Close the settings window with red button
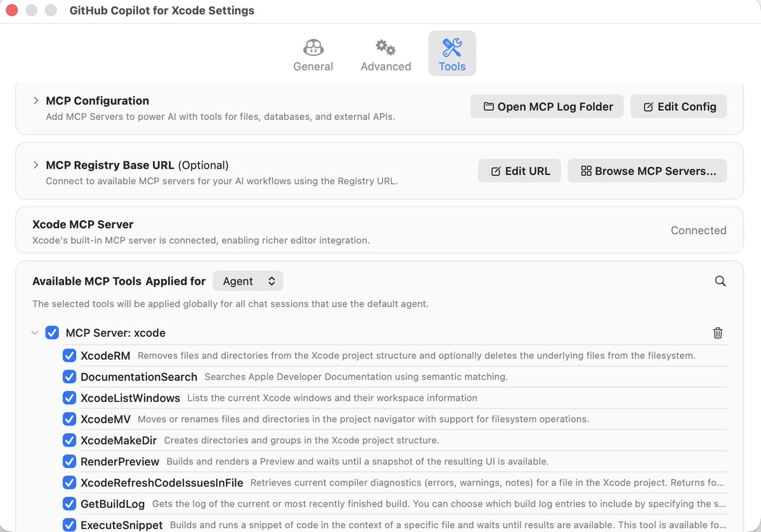This screenshot has height=532, width=761. pyautogui.click(x=12, y=11)
